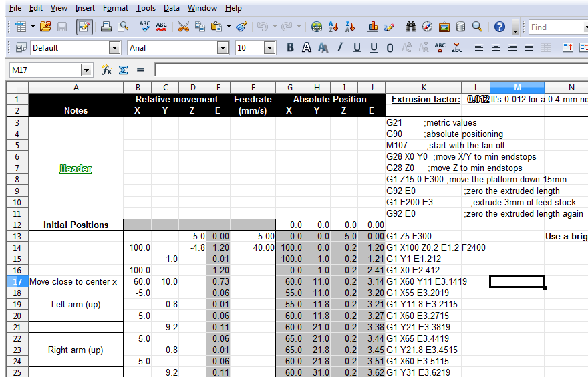Open the Format menu
588x377 pixels.
click(x=116, y=8)
